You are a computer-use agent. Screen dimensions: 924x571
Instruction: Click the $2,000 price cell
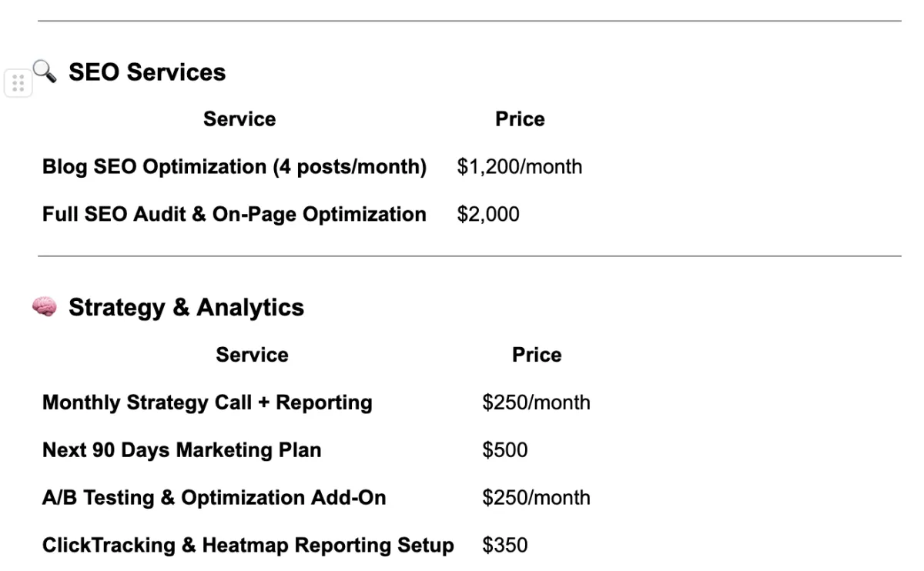(x=488, y=215)
